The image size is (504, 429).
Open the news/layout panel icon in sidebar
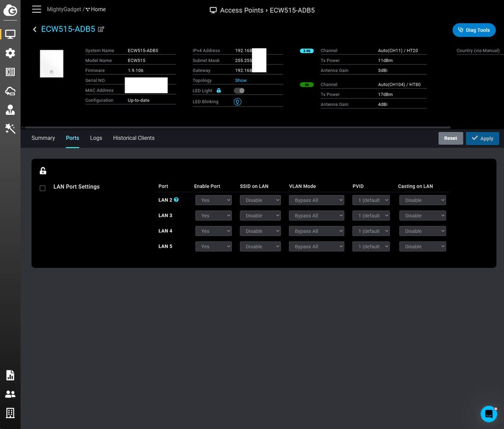point(10,72)
